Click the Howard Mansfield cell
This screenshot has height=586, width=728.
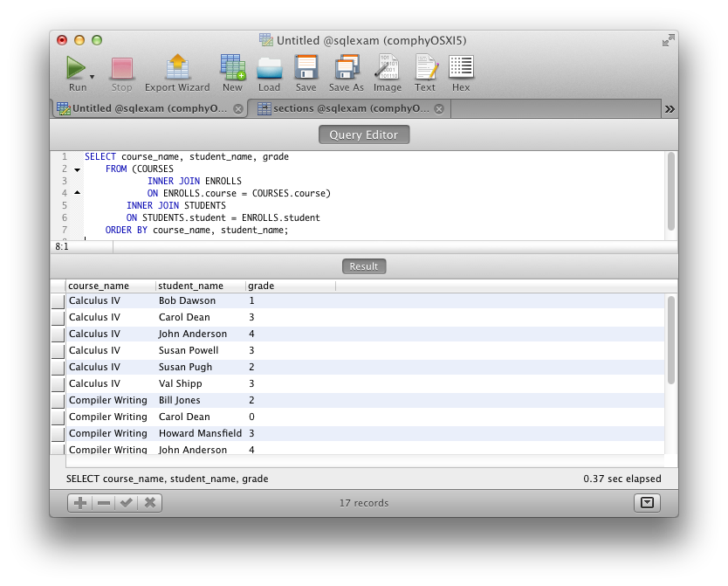click(x=200, y=434)
